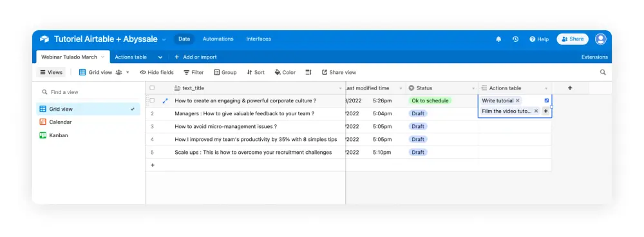Expand the first record using arrows icon
644x237 pixels.
point(165,100)
